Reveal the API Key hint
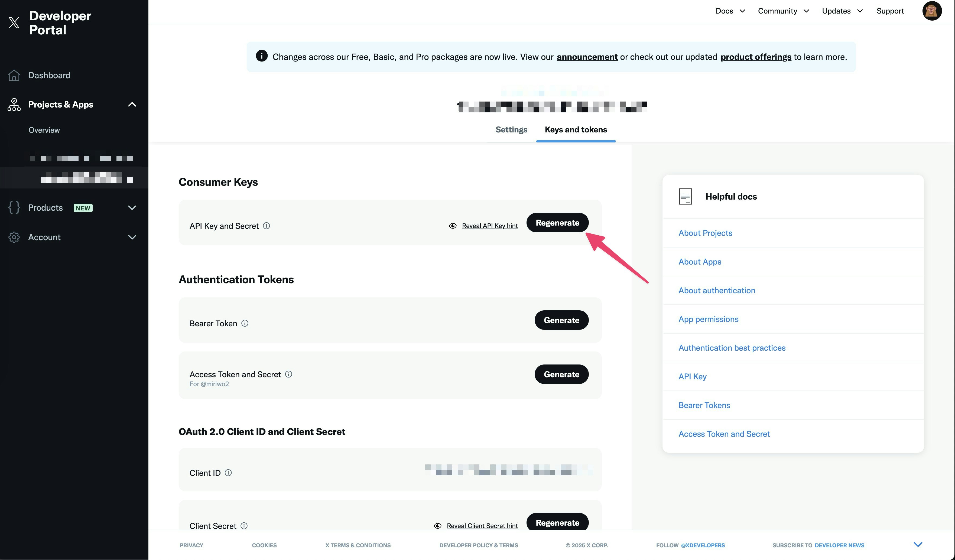The image size is (955, 560). 489,226
